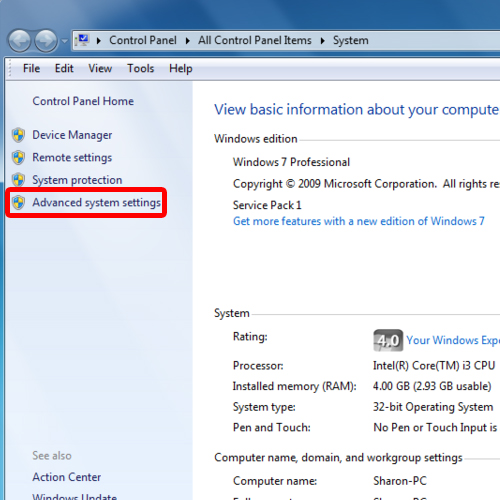Click the Copyright 2009 Microsoft Corporation text
Image resolution: width=500 pixels, height=500 pixels.
[366, 184]
